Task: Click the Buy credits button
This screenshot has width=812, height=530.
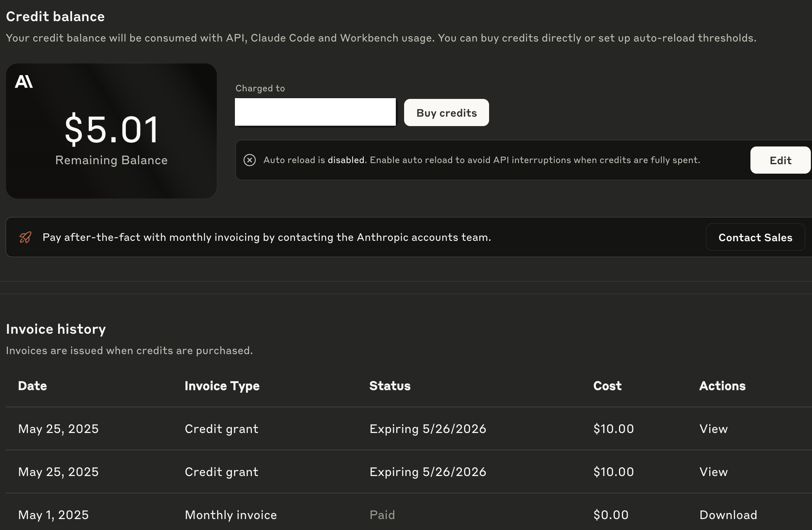Action: point(446,112)
